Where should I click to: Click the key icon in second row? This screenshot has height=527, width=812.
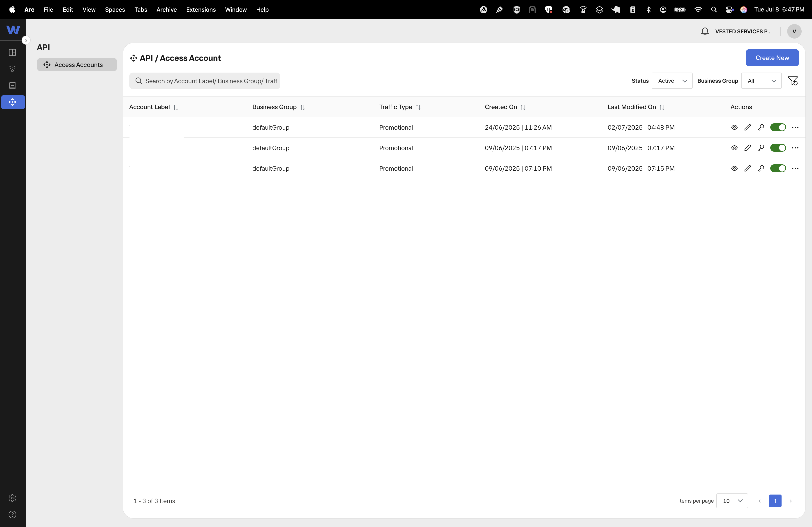pos(761,148)
